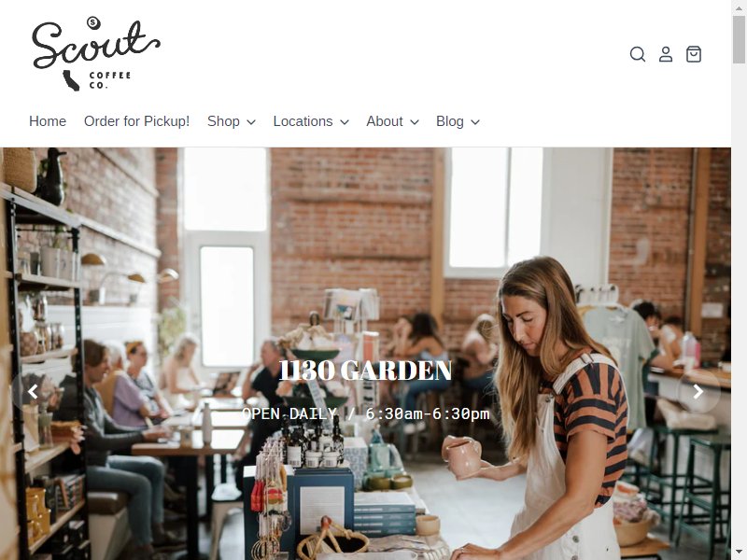Go to the previous slide arrow

33,391
